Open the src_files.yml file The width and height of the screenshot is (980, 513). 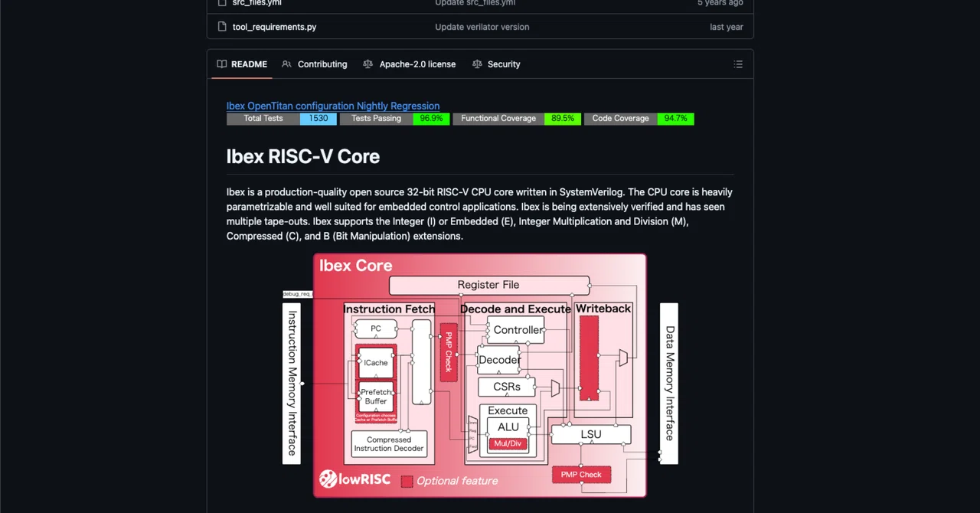[257, 3]
